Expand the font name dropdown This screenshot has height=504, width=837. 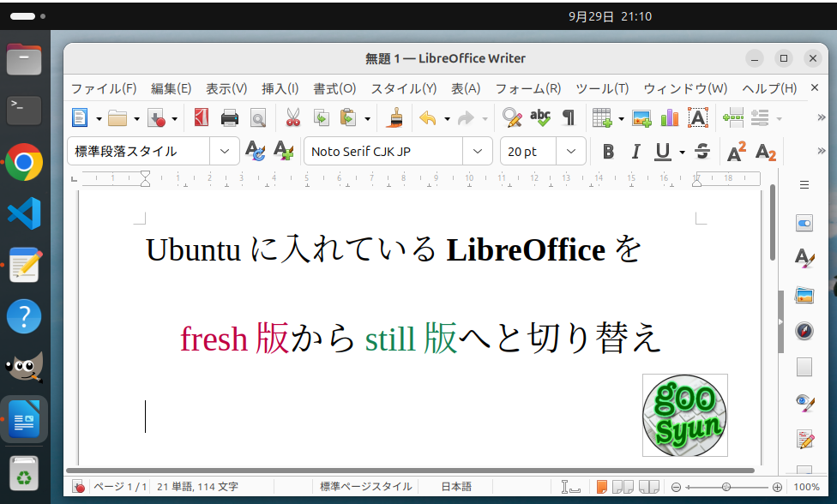click(477, 152)
